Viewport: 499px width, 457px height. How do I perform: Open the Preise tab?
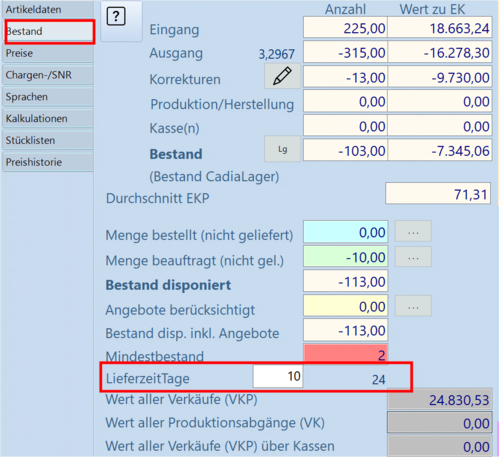pyautogui.click(x=48, y=53)
